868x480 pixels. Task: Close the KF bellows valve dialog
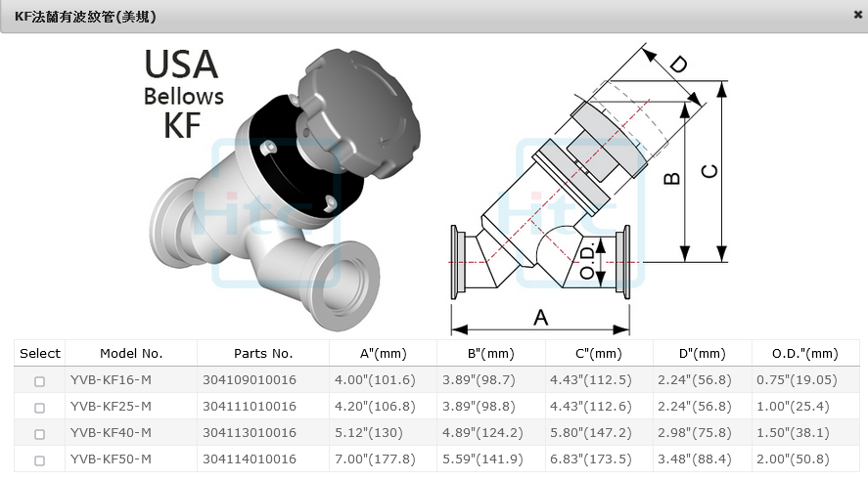(857, 15)
